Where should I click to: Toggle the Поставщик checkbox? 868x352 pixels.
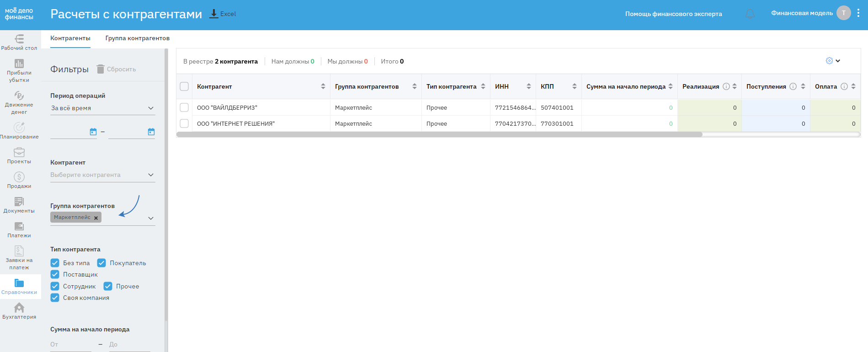tap(55, 274)
